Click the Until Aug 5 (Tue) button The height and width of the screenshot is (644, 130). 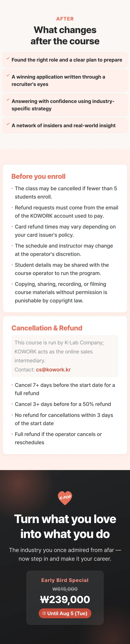(65, 613)
